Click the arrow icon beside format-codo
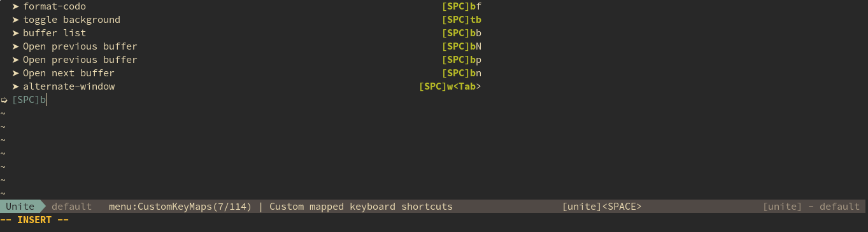Screen dimensions: 868x232 click(x=15, y=6)
